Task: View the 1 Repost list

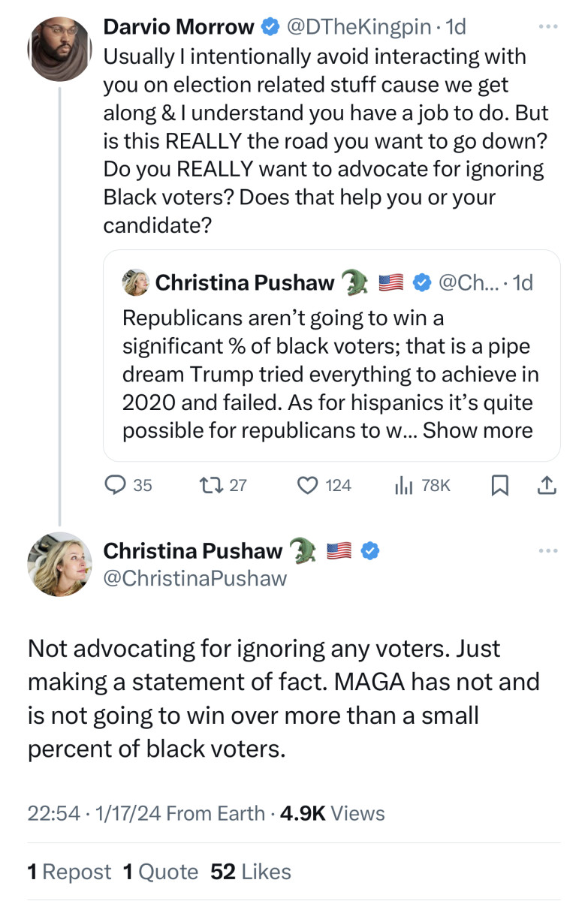Action: coord(69,872)
